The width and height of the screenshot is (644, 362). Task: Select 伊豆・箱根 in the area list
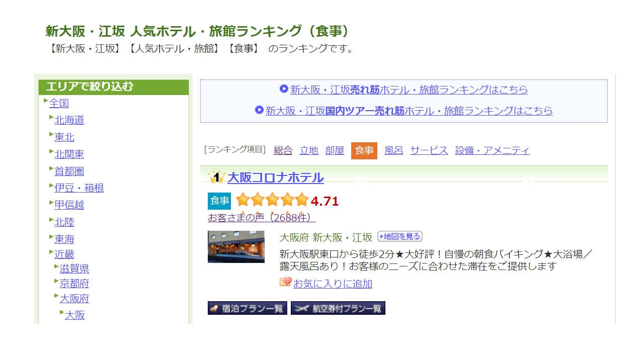click(x=79, y=188)
